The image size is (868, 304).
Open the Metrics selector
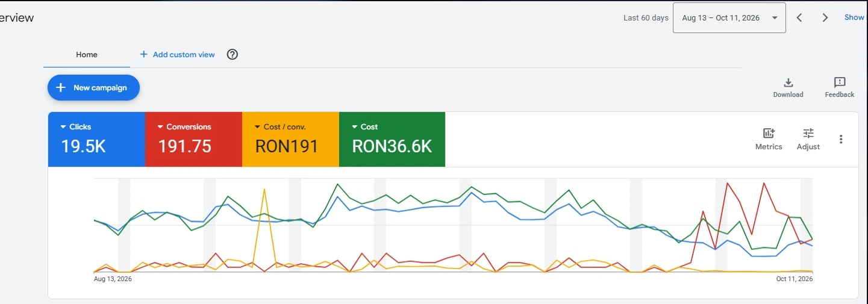pos(769,139)
